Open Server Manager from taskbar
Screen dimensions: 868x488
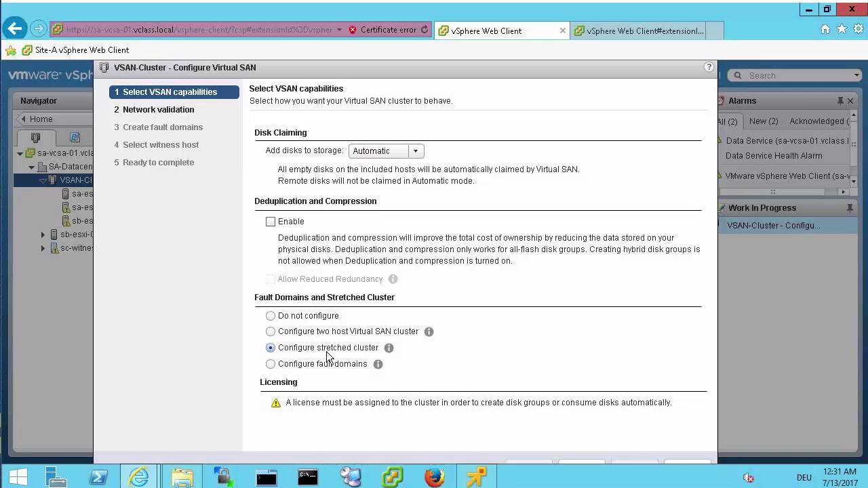click(x=56, y=478)
